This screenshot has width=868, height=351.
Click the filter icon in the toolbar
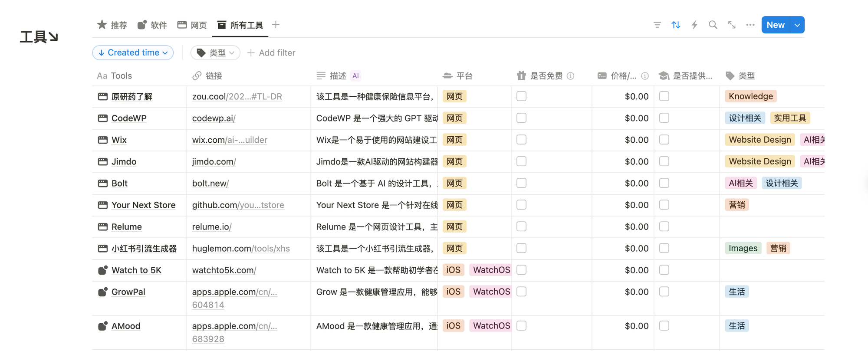point(657,25)
